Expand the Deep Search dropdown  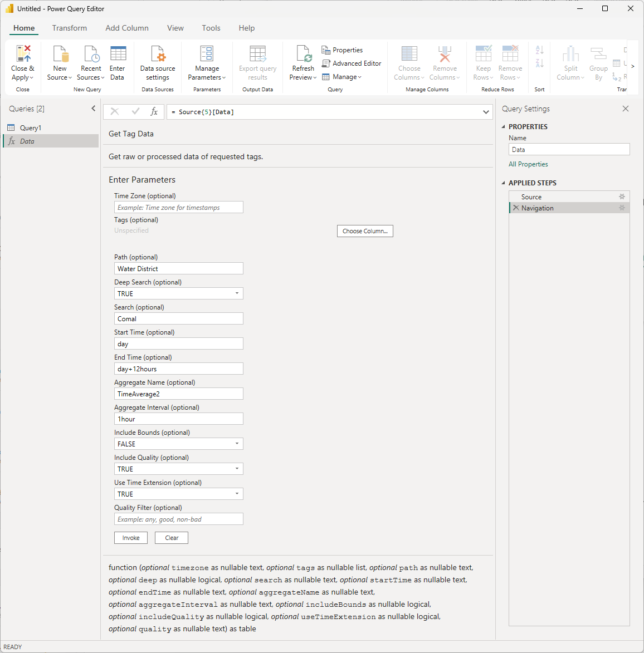(x=237, y=294)
